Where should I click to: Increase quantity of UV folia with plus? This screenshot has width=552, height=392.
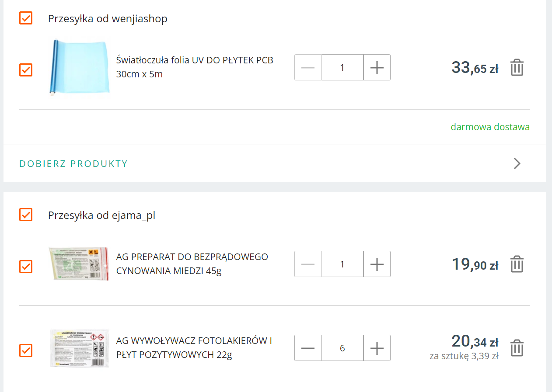[x=377, y=68]
